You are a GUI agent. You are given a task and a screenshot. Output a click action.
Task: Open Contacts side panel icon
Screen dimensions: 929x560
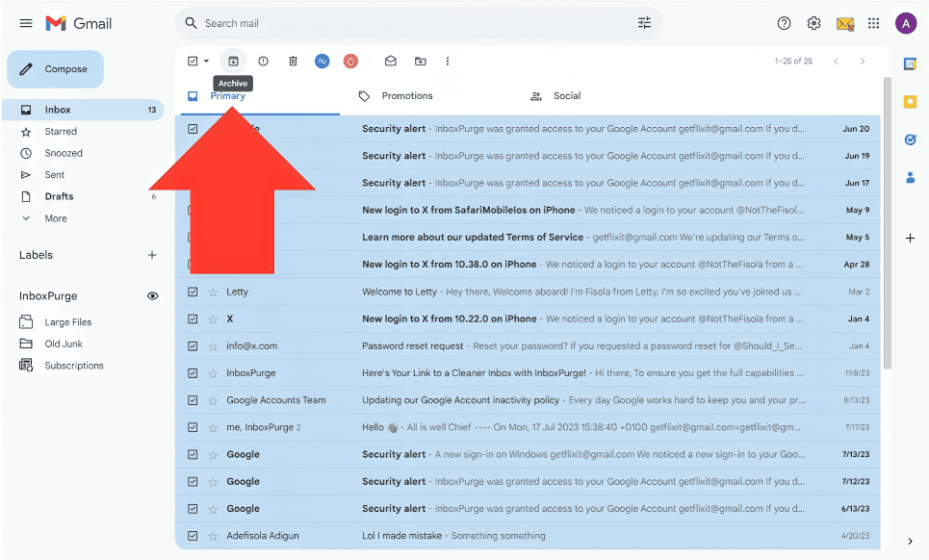910,177
